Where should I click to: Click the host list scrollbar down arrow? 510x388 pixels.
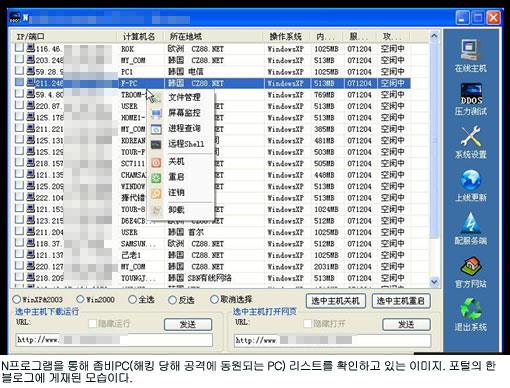coord(434,282)
